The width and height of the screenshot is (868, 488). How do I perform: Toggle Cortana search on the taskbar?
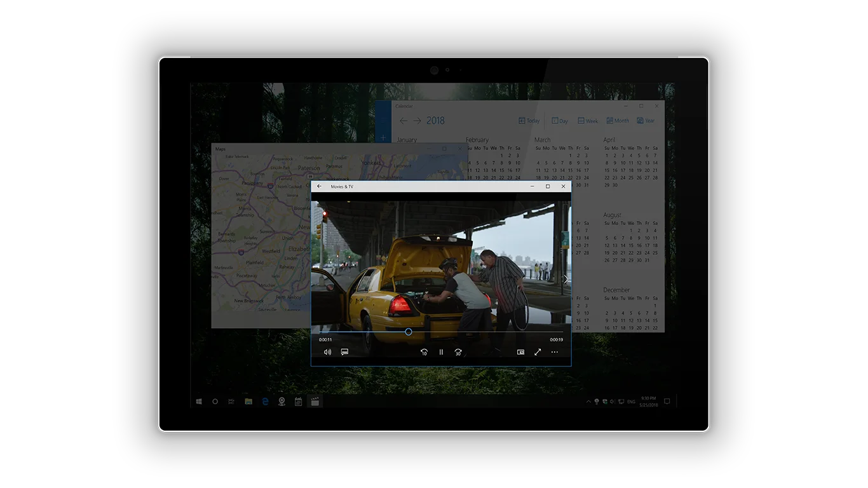(215, 402)
